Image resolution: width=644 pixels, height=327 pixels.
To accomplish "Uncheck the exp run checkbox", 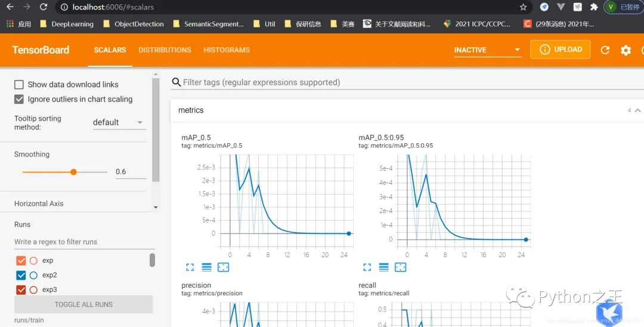I will click(21, 260).
